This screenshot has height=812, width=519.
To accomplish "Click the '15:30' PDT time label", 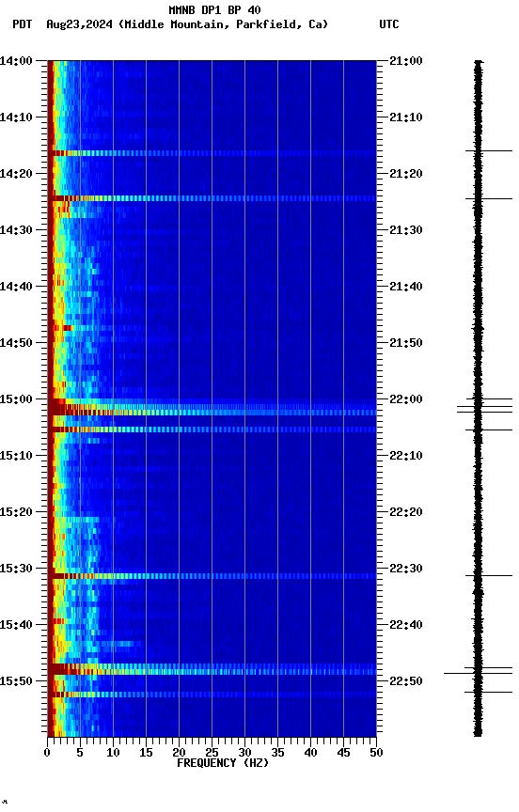I will tap(16, 569).
